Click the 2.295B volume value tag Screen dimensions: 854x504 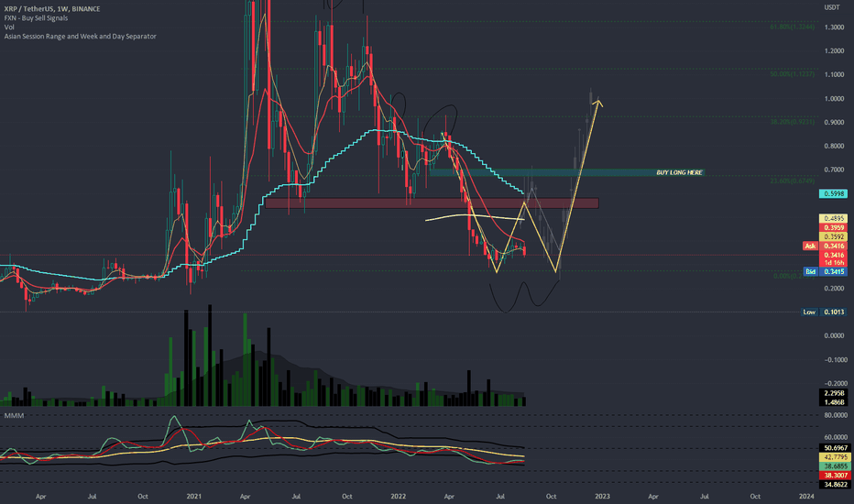coord(833,393)
